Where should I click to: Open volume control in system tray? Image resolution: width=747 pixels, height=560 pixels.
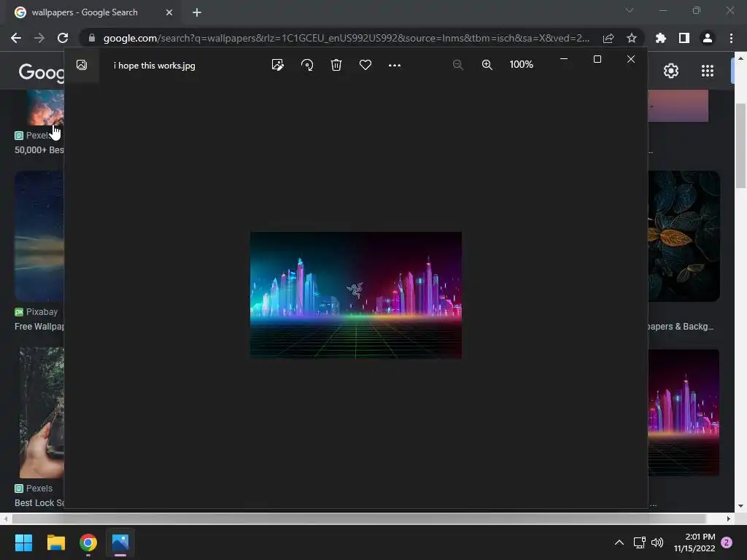coord(657,542)
